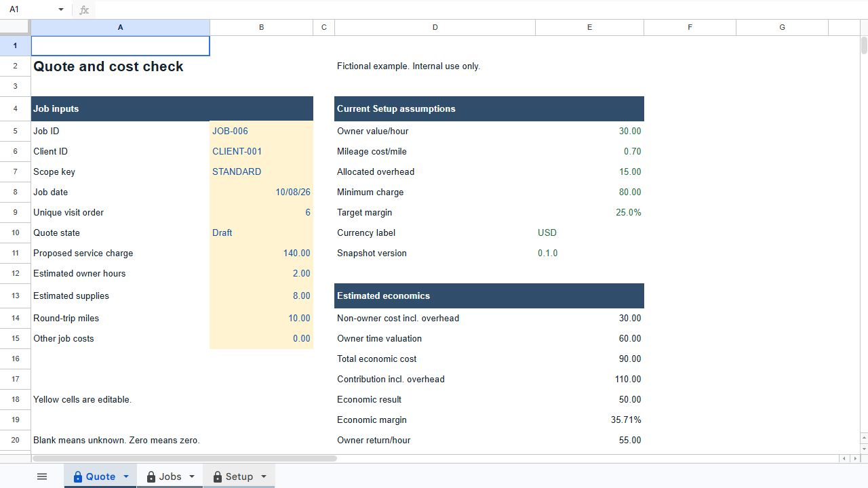Viewport: 868px width, 488px height.
Task: Open the Jobs tab options arrow
Action: pyautogui.click(x=191, y=476)
